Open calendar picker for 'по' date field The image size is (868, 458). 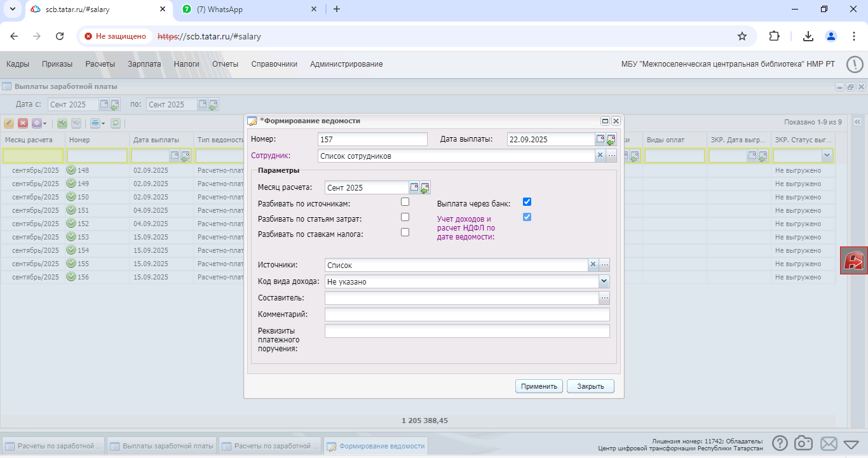point(203,104)
